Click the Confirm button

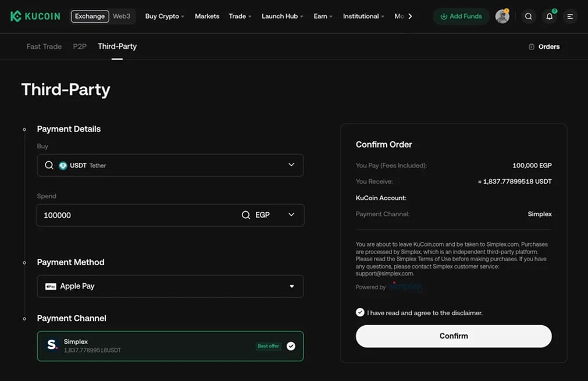(x=454, y=336)
